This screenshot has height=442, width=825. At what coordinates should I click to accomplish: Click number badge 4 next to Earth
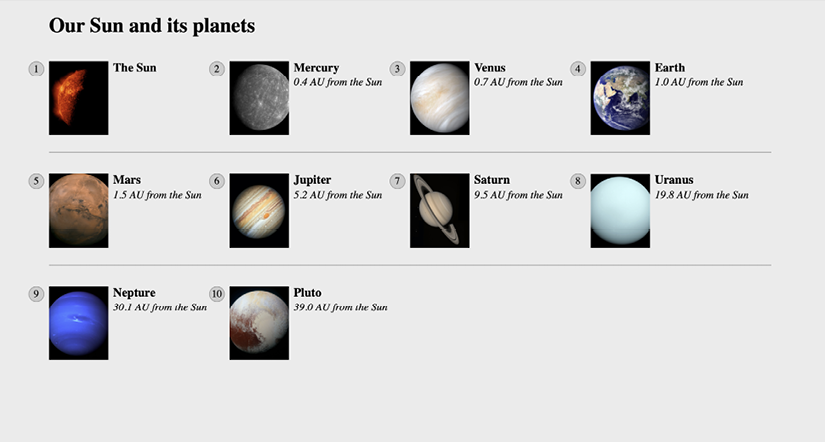pyautogui.click(x=578, y=69)
